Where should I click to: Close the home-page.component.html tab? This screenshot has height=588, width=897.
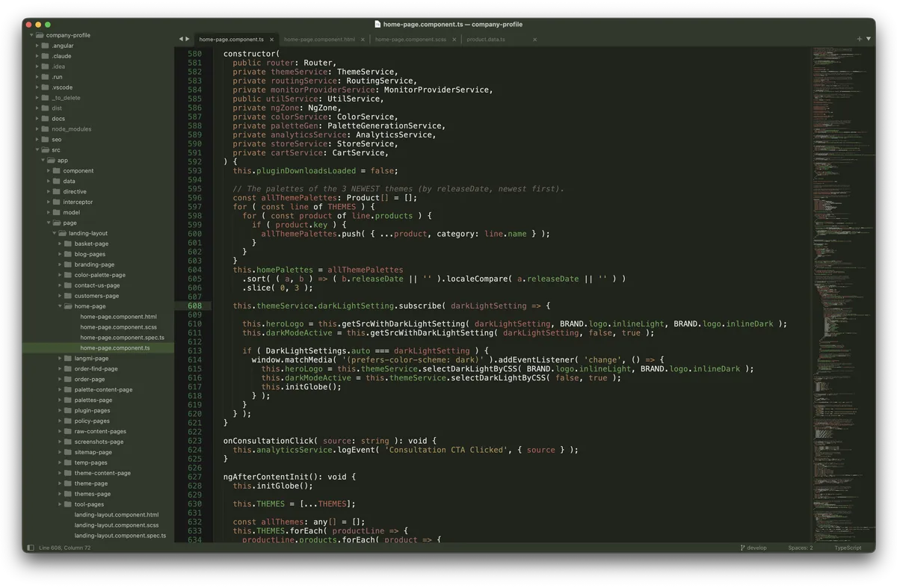pyautogui.click(x=363, y=40)
